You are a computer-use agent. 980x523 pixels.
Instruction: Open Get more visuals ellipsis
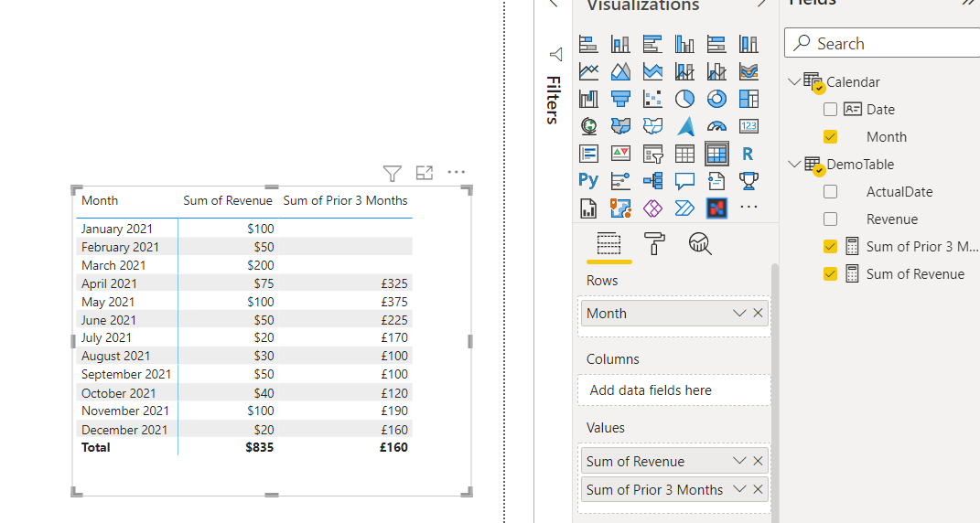point(748,208)
